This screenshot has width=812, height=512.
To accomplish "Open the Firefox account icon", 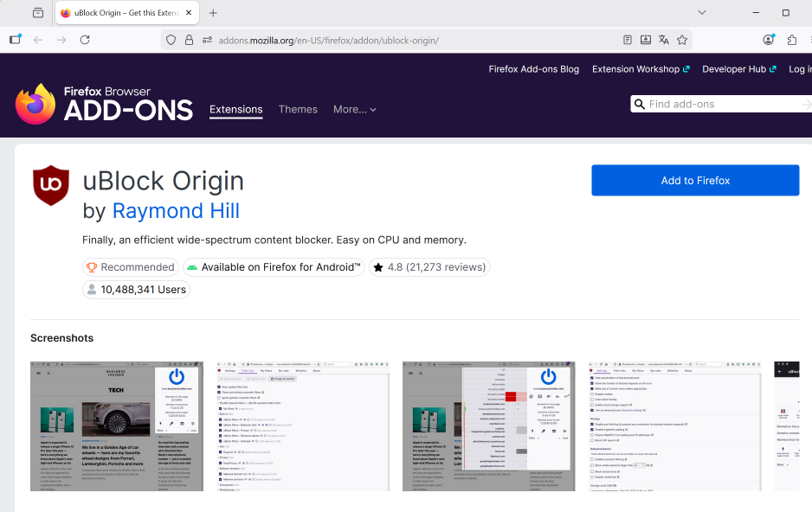I will click(x=769, y=40).
